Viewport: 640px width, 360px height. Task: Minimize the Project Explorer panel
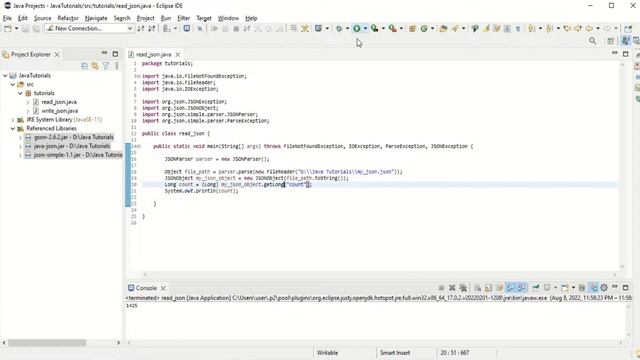click(104, 53)
